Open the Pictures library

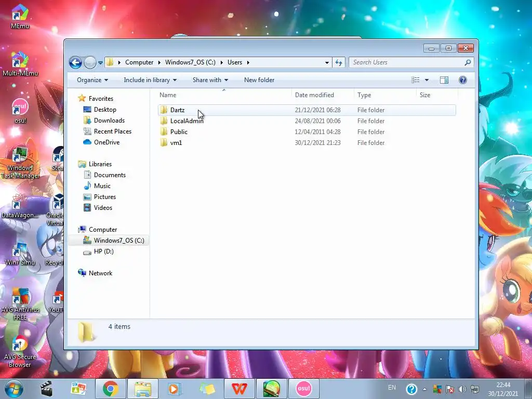(x=104, y=197)
